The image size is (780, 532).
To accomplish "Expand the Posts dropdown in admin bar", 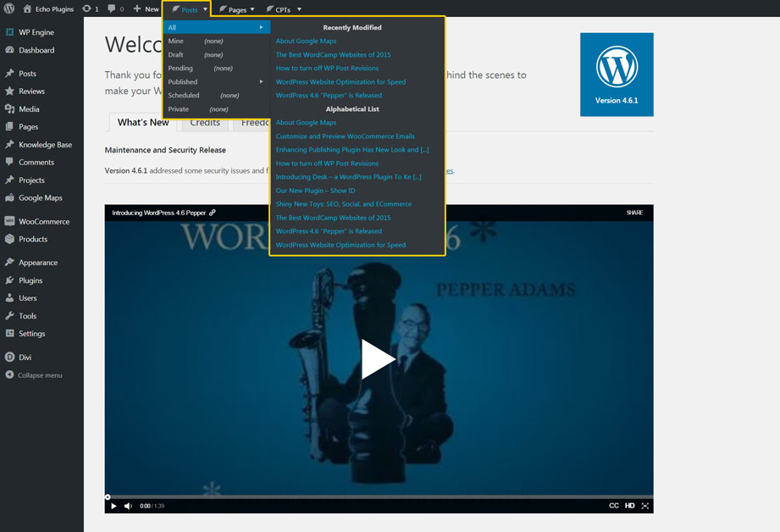I will pyautogui.click(x=205, y=9).
